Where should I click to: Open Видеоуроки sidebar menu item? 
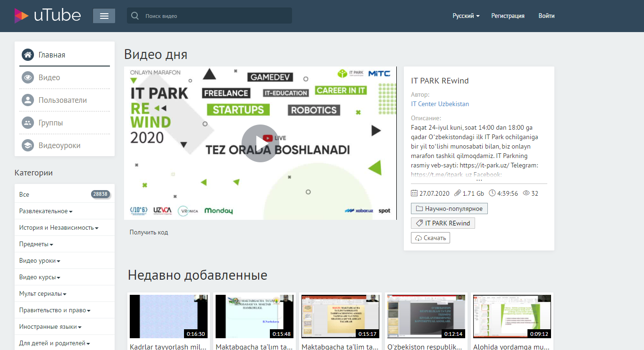click(66, 145)
